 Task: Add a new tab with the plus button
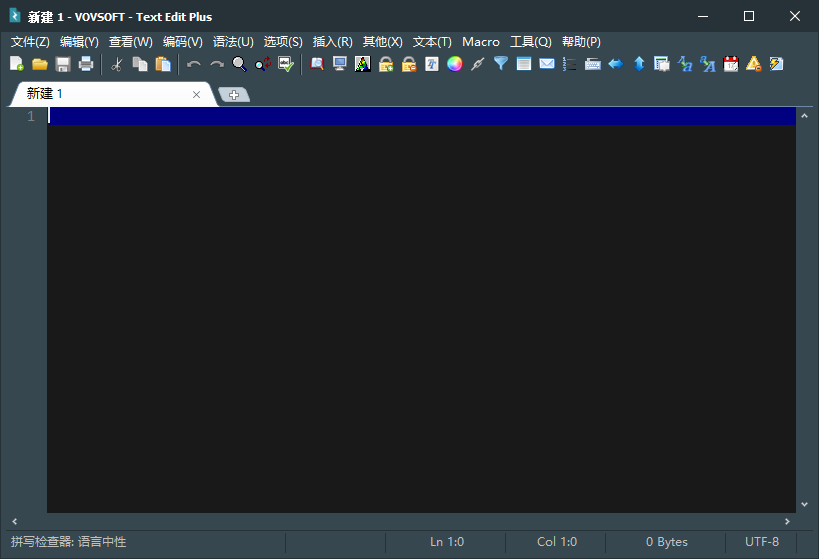coord(234,95)
